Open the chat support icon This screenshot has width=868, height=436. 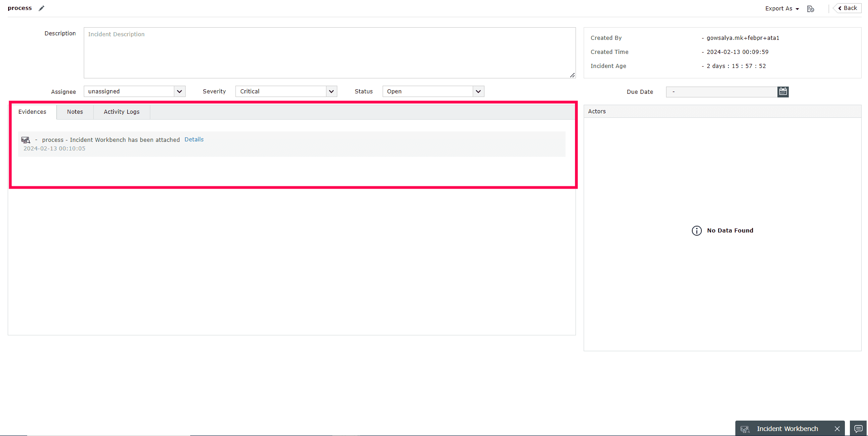point(858,429)
